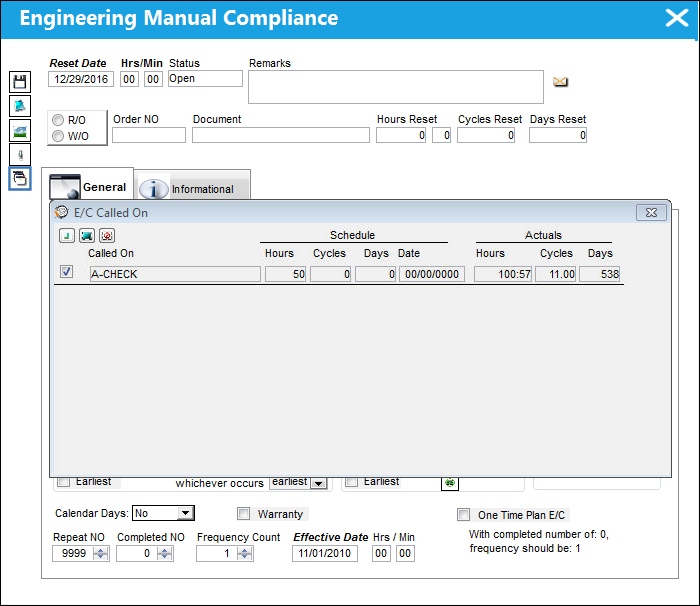Viewport: 700px width, 606px height.
Task: Uncheck the A-CHECK row checkbox
Action: point(67,272)
